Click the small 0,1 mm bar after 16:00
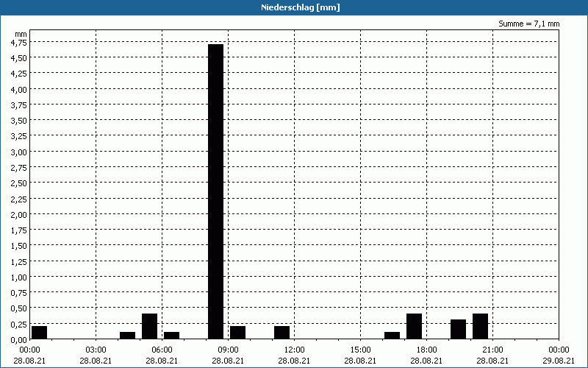The image size is (588, 368). tap(392, 336)
